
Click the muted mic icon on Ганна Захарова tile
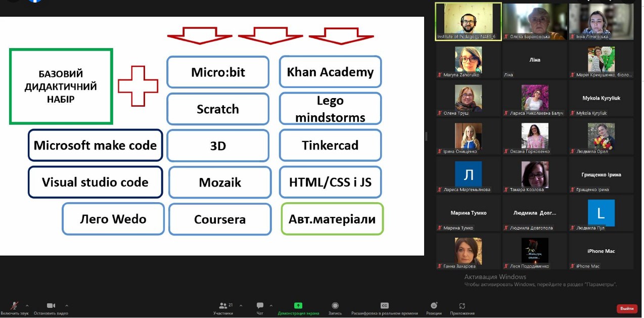click(440, 266)
